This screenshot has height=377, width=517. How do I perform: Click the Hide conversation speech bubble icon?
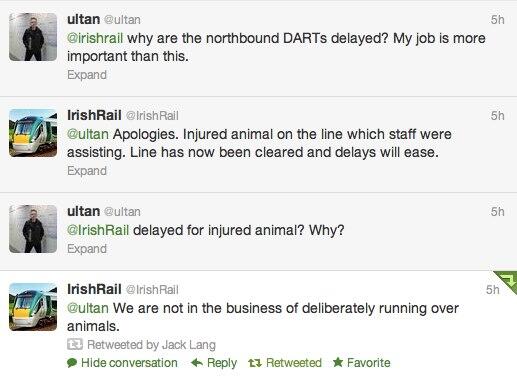[x=72, y=363]
